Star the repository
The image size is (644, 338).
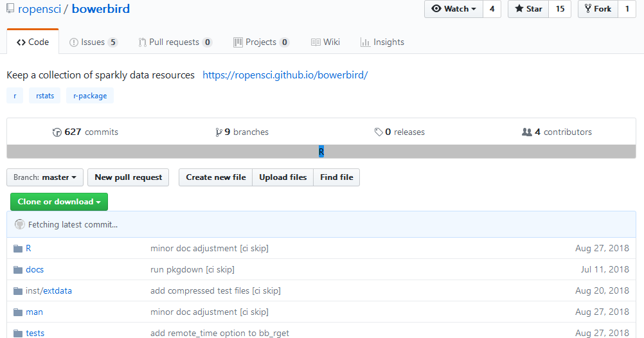coord(528,8)
